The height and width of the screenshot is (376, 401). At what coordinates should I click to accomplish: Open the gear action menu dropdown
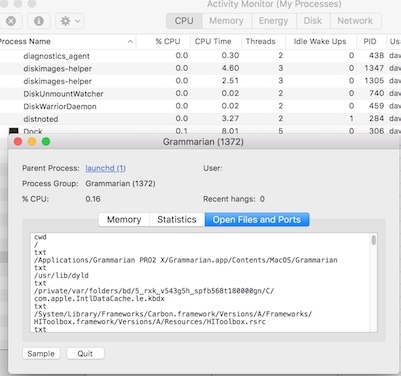(x=69, y=21)
